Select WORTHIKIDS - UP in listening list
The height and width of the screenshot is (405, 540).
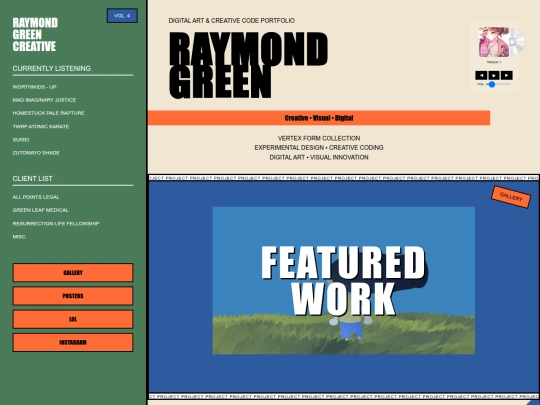coord(34,87)
